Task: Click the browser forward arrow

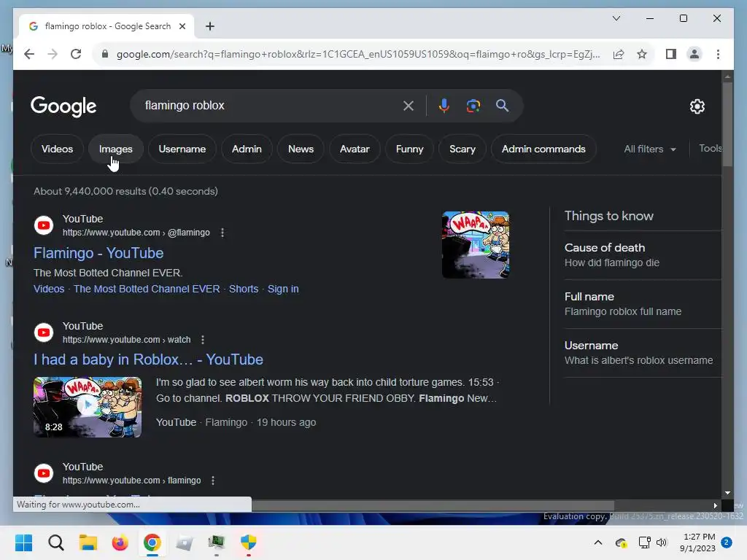Action: (x=53, y=54)
